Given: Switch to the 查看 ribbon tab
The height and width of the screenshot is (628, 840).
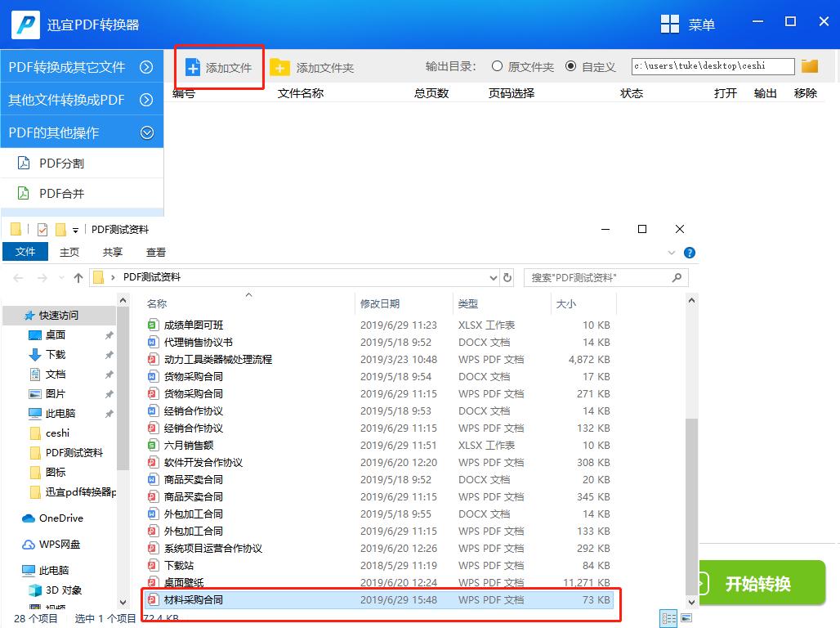Looking at the screenshot, I should click(154, 251).
